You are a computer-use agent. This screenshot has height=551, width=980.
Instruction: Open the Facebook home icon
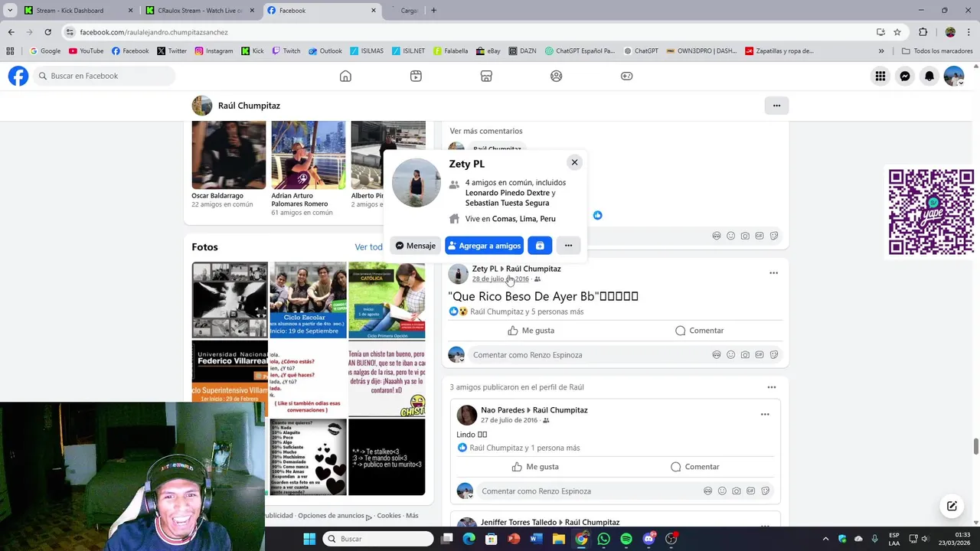(x=345, y=76)
